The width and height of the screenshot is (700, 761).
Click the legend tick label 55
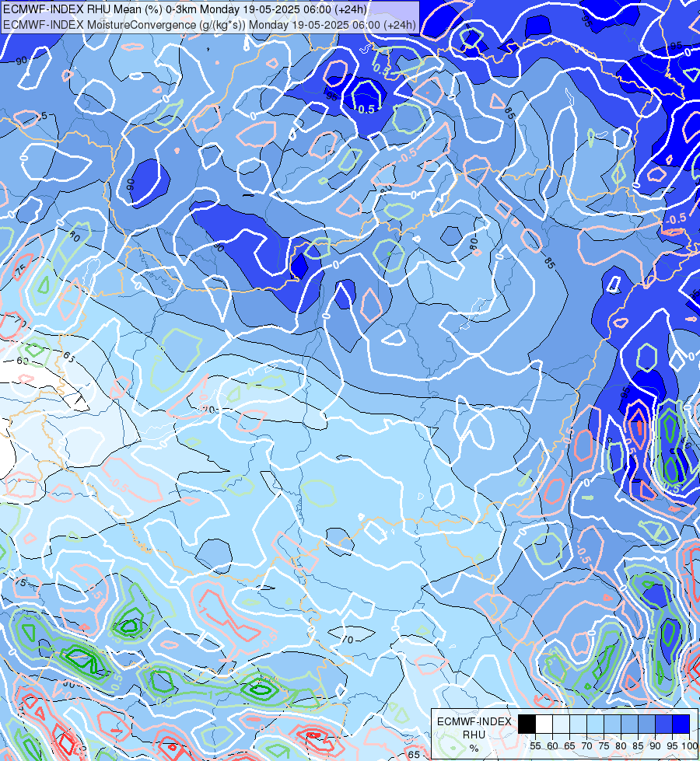click(535, 746)
